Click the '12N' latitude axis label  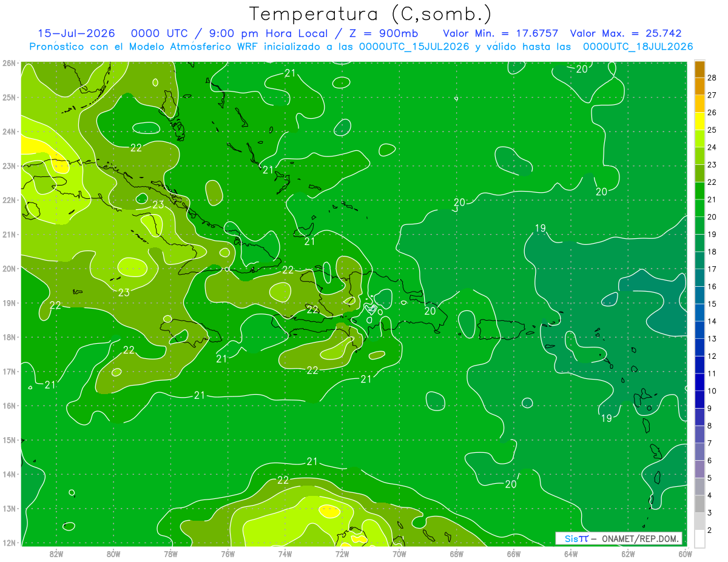[x=9, y=543]
